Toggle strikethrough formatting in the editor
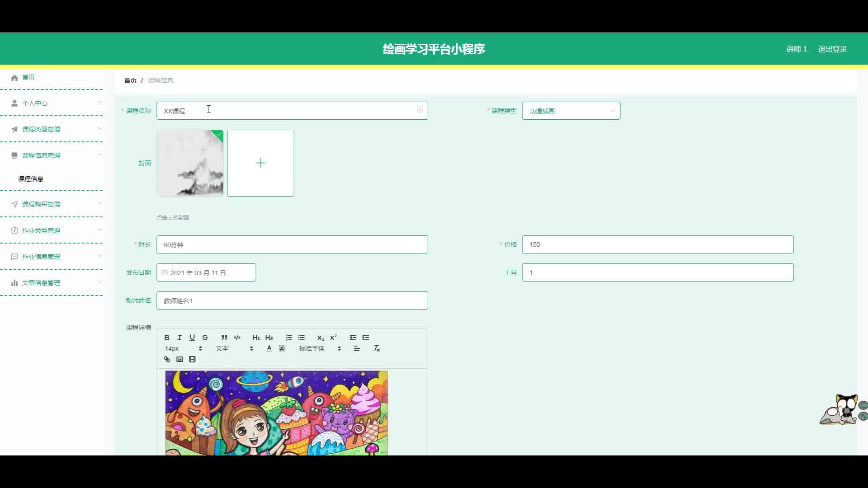The height and width of the screenshot is (488, 868). (x=205, y=338)
